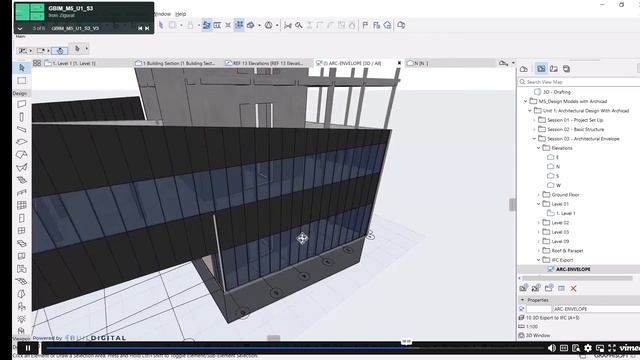Toggle picture-in-picture mode in player
640x360 pixels.
tap(600, 348)
